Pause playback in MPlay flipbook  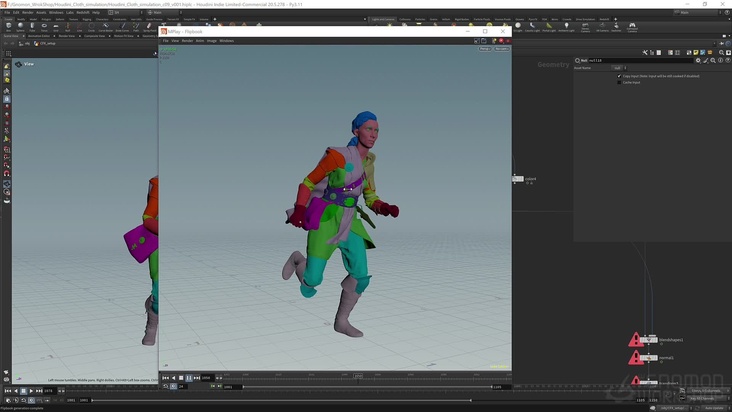189,377
